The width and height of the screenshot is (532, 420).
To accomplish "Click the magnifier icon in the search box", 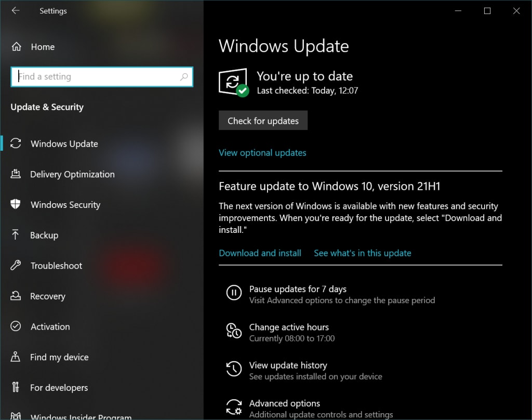I will tap(184, 77).
